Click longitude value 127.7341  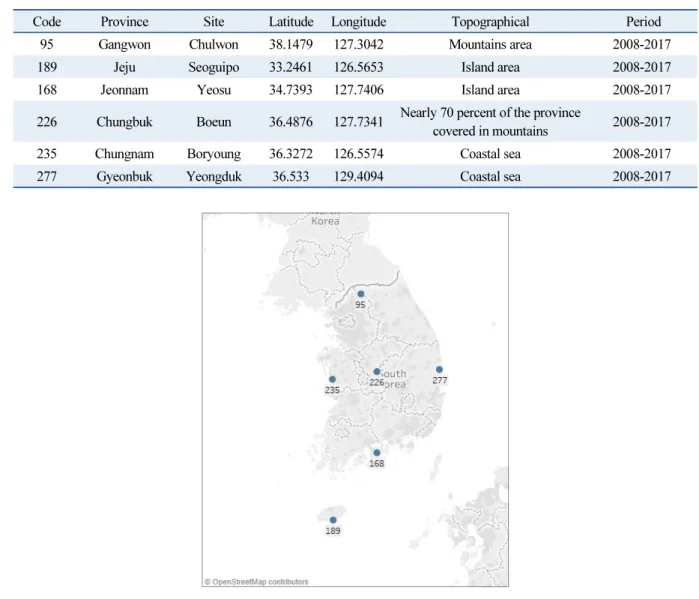[358, 122]
